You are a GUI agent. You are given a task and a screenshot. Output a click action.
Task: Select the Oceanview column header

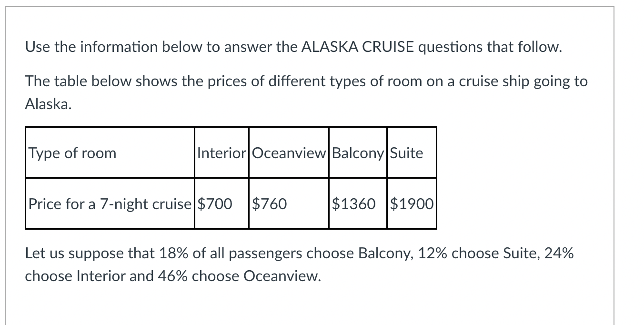[289, 153]
